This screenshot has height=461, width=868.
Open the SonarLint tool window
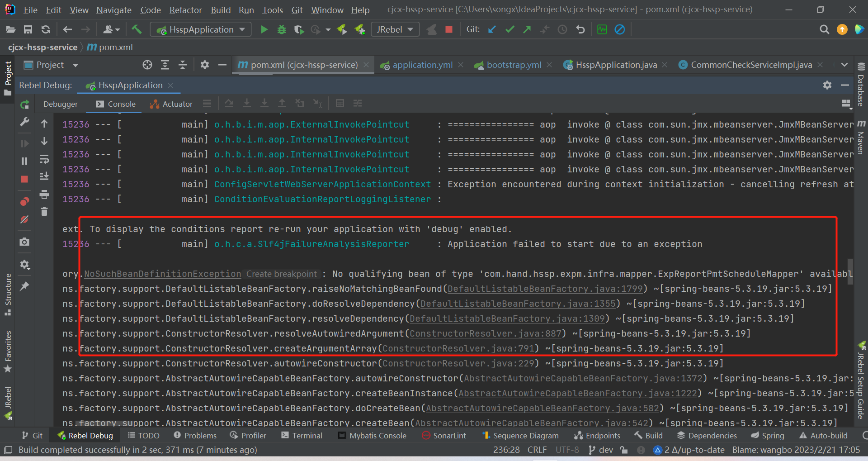point(443,435)
